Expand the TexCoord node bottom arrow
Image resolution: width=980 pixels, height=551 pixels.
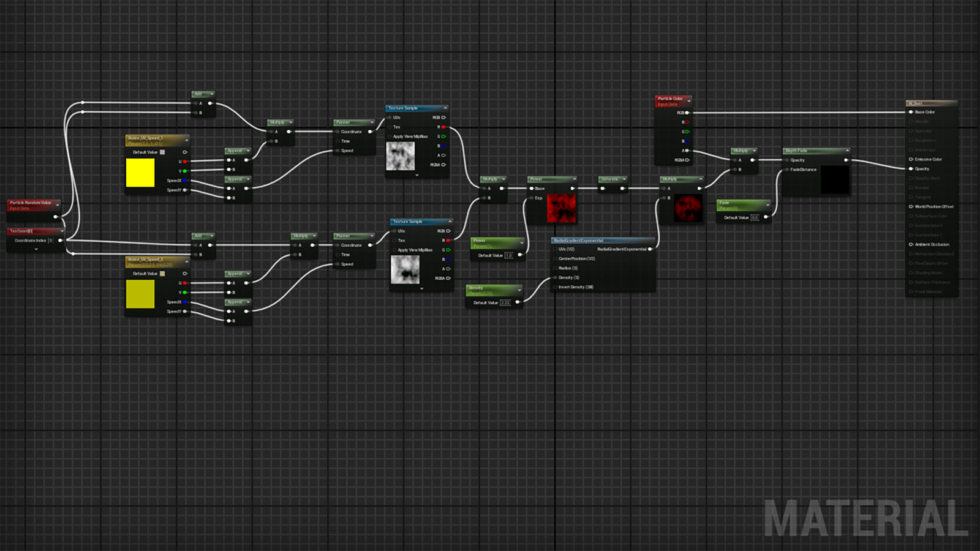(36, 249)
